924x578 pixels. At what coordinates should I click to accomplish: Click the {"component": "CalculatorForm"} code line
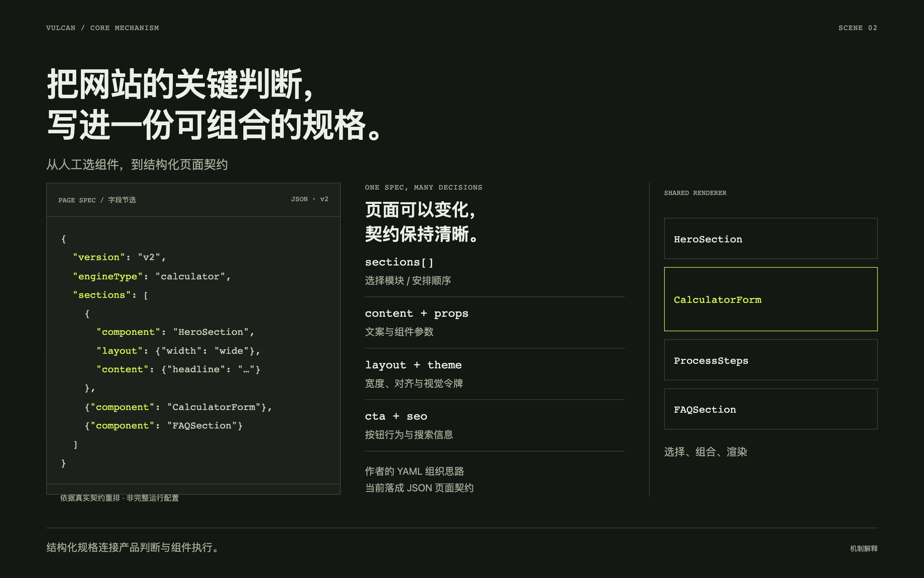(178, 407)
